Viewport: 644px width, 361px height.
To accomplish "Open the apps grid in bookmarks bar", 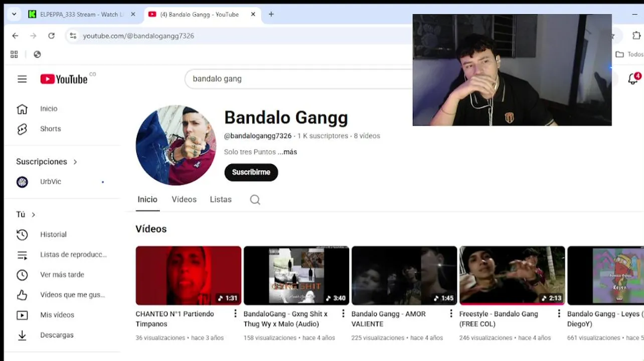I will pyautogui.click(x=14, y=54).
